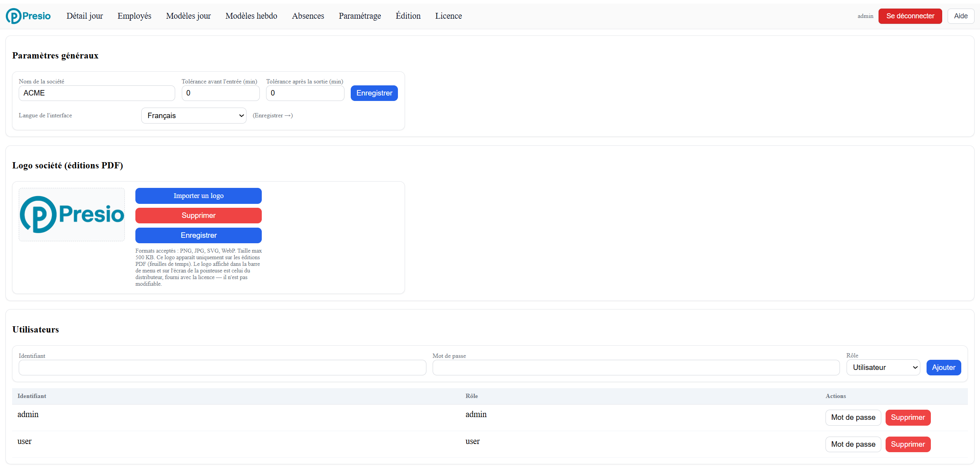This screenshot has width=980, height=474.
Task: Click Se déconnecter button
Action: [910, 16]
